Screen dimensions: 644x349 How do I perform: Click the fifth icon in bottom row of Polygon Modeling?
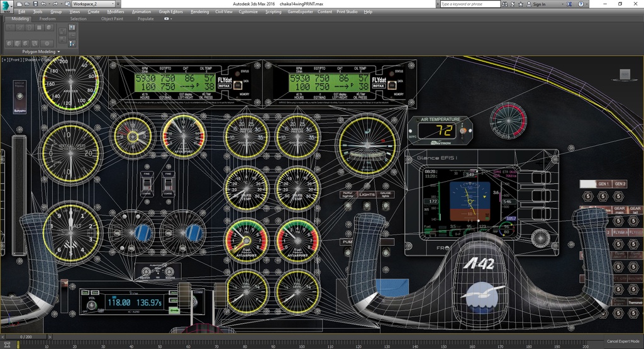tap(47, 43)
